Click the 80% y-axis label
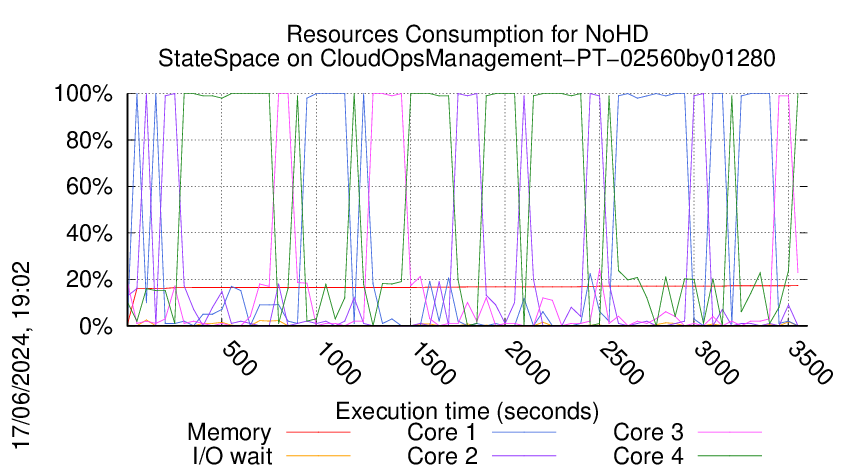 click(89, 140)
